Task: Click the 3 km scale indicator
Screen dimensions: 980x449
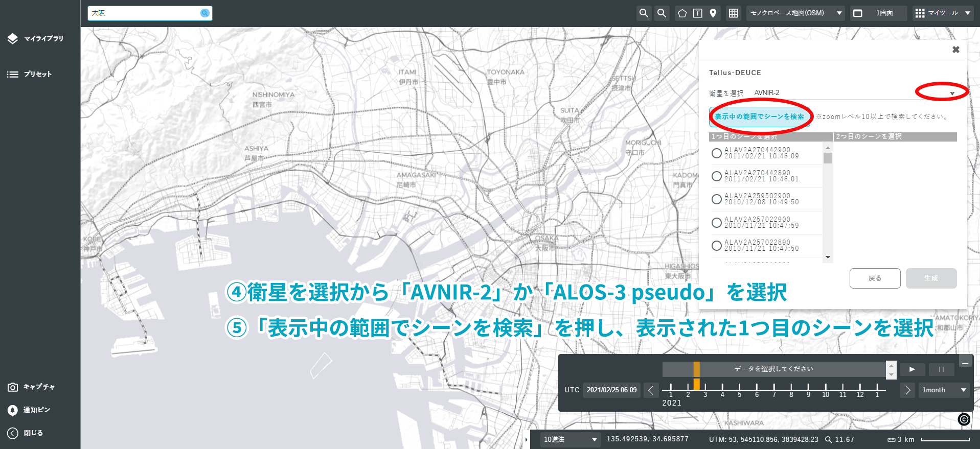Action: click(928, 440)
